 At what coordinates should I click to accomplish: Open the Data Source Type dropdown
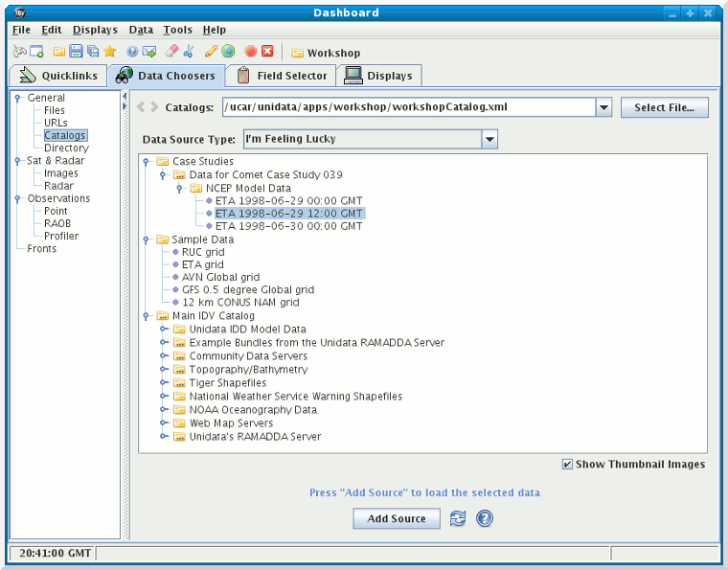pyautogui.click(x=489, y=139)
